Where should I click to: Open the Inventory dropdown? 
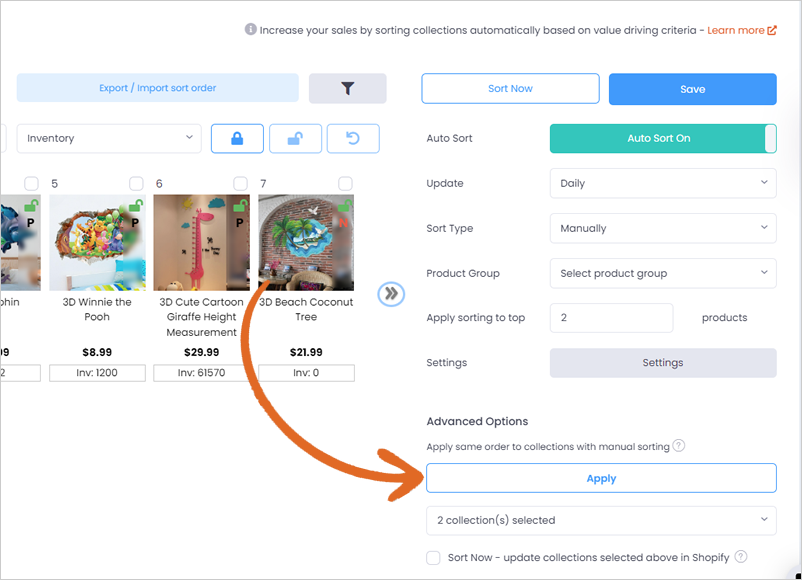(109, 138)
